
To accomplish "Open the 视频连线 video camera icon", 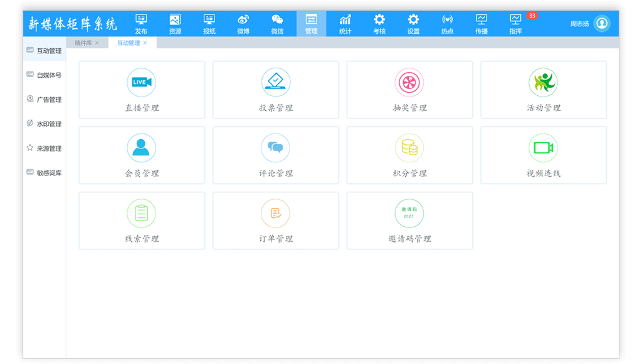I will [x=543, y=148].
